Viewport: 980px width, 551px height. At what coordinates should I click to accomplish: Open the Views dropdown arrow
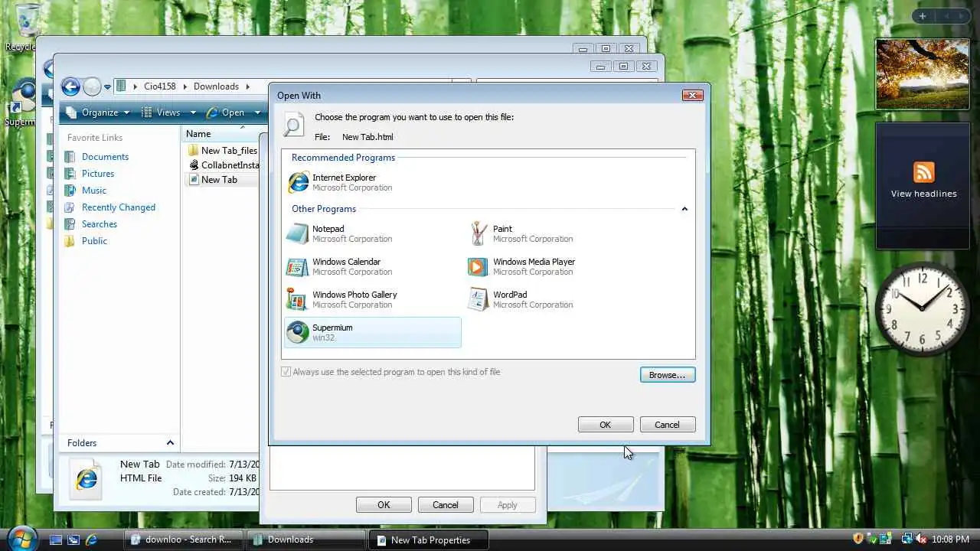193,113
